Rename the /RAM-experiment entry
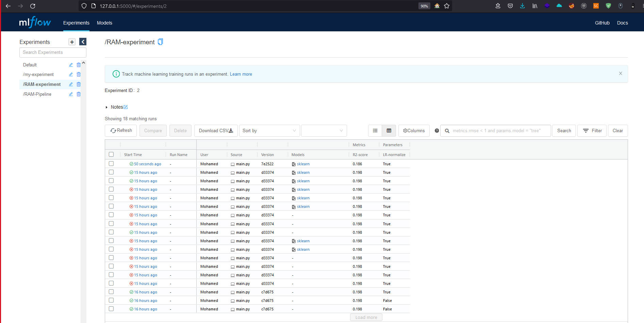Image resolution: width=644 pixels, height=323 pixels. click(x=71, y=84)
